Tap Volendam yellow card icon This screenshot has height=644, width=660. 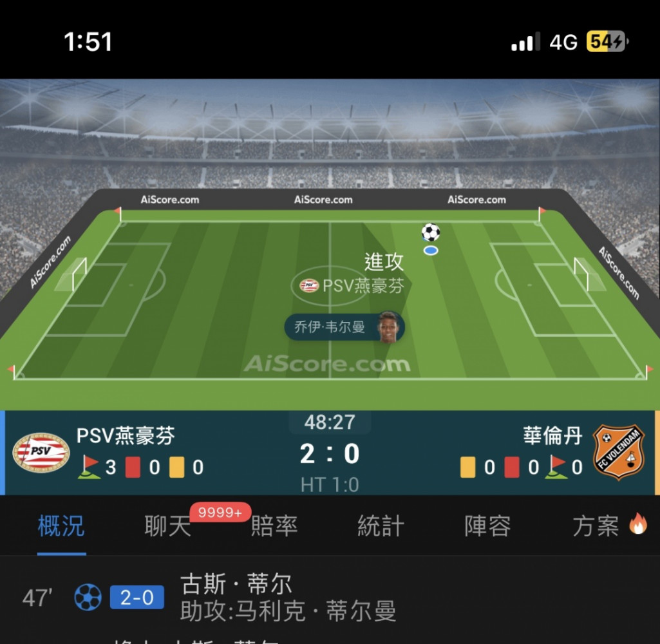pyautogui.click(x=467, y=467)
